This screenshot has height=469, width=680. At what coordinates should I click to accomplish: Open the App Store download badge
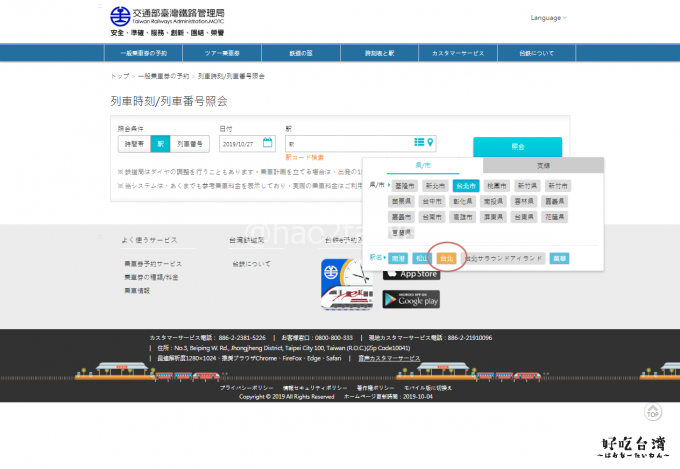(410, 272)
